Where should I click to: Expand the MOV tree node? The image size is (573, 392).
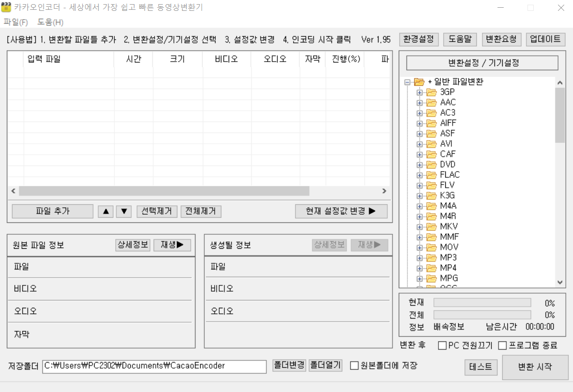[x=419, y=248]
